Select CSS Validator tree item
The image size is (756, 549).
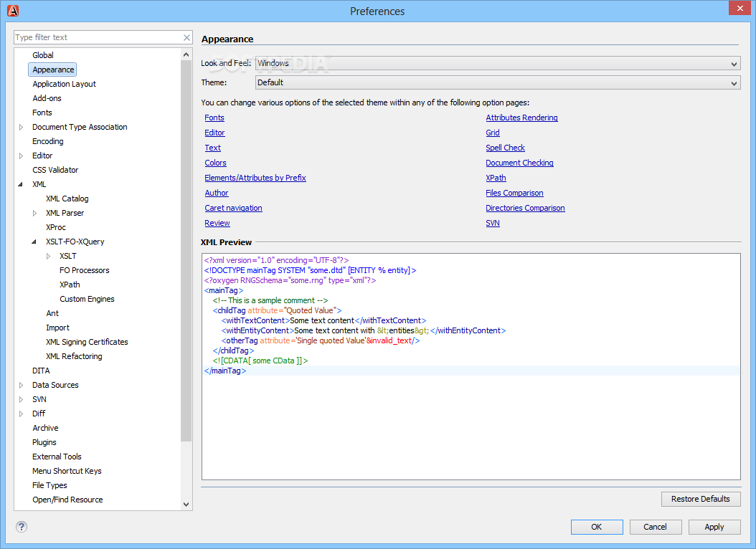click(55, 170)
